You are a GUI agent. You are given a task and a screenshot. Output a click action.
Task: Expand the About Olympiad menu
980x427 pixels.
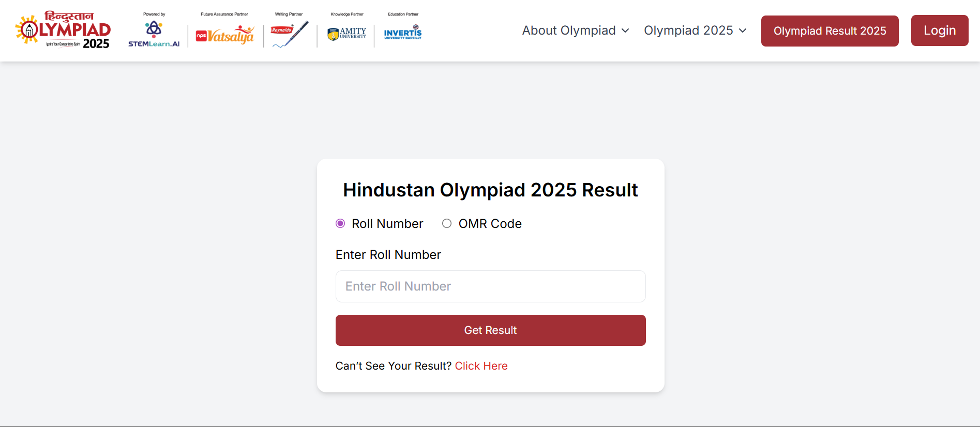point(568,30)
